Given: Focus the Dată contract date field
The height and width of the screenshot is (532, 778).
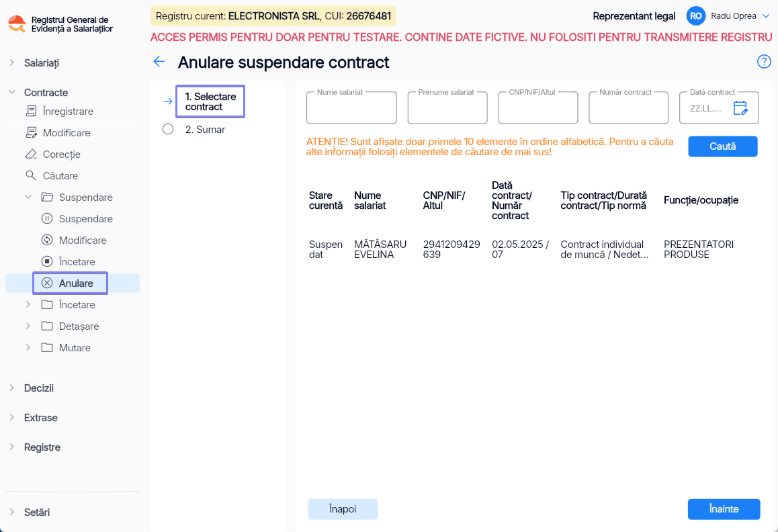Looking at the screenshot, I should click(719, 107).
